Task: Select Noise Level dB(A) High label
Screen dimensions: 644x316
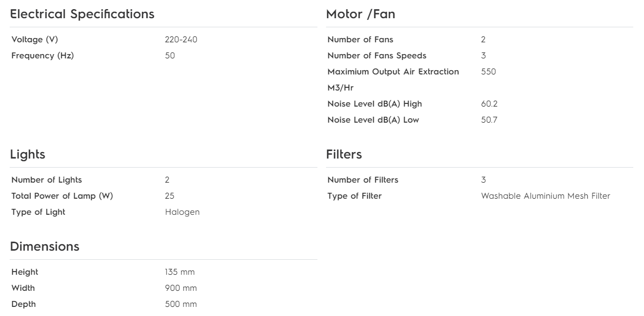Action: coord(375,104)
